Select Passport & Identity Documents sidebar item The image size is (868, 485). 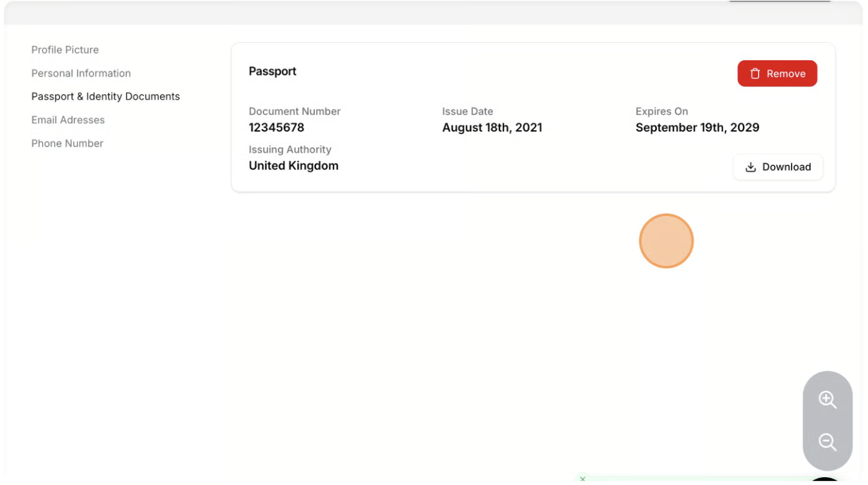point(106,97)
